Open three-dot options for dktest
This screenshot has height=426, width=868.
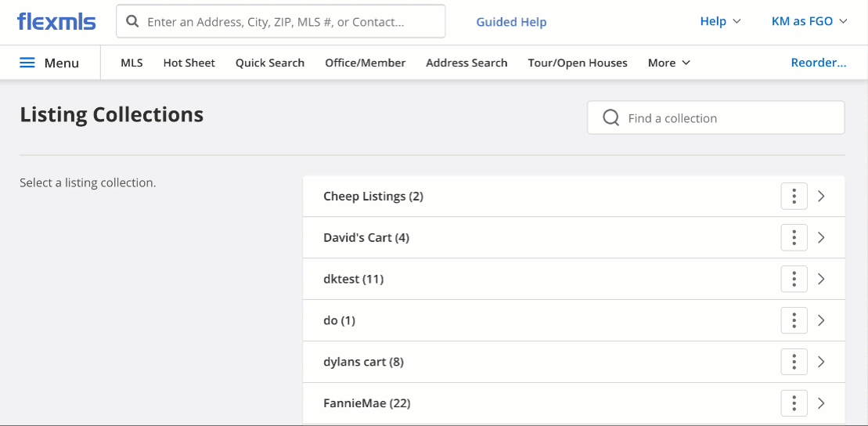[x=794, y=279]
